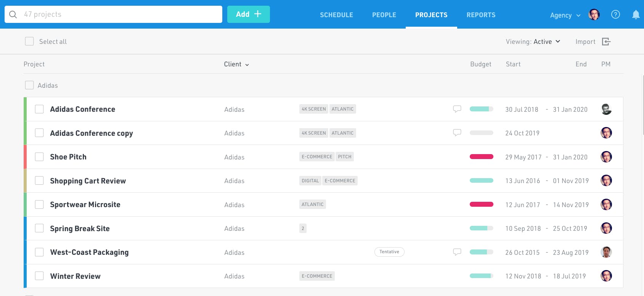
Task: Click the search magnifier icon
Action: (x=13, y=14)
